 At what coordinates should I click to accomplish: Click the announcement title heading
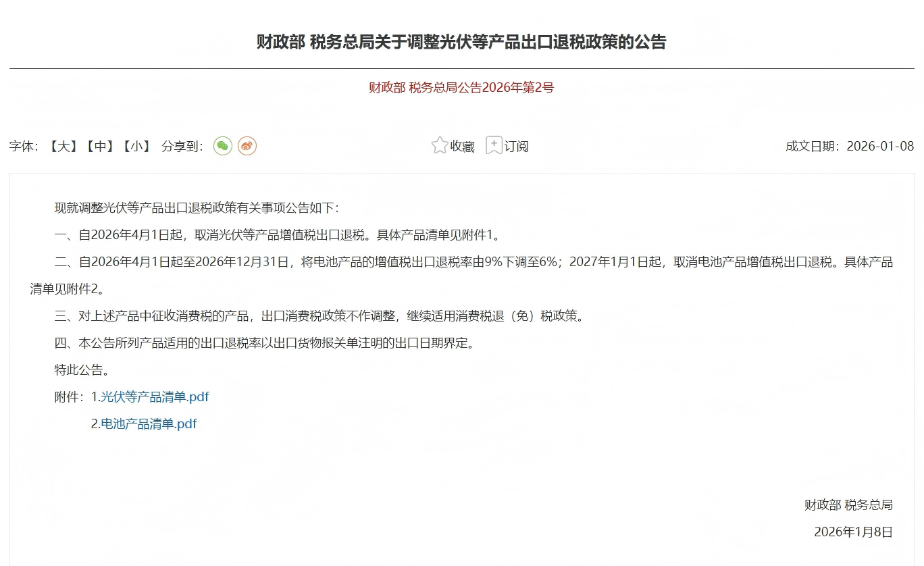pyautogui.click(x=461, y=43)
